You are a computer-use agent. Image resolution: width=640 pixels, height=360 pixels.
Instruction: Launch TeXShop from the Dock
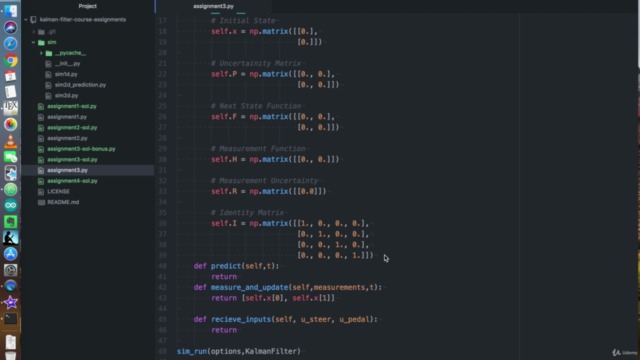(11, 108)
